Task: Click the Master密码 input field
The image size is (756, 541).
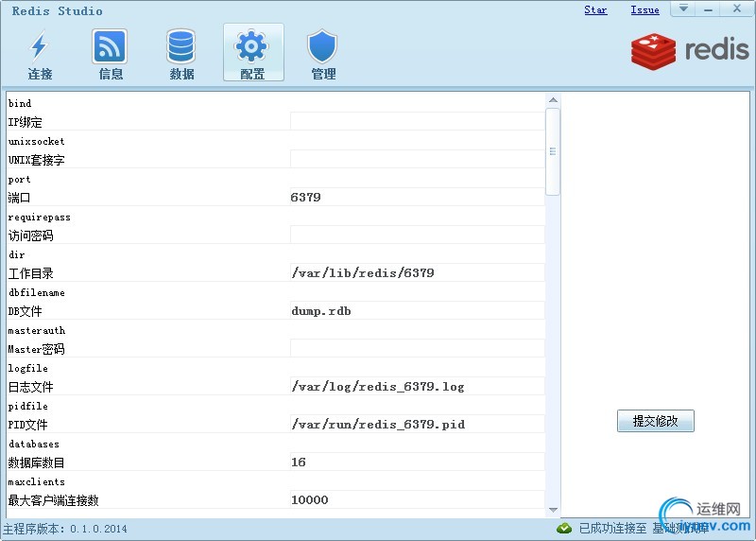Action: (417, 348)
